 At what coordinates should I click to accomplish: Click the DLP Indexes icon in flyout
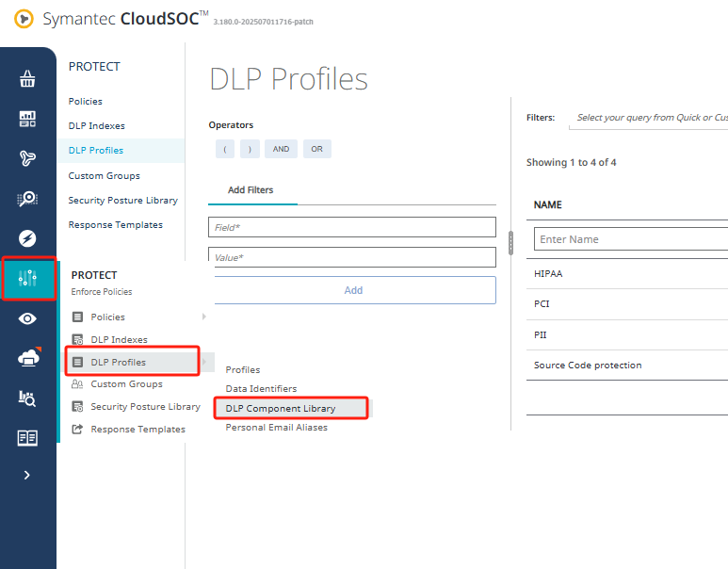click(x=77, y=339)
